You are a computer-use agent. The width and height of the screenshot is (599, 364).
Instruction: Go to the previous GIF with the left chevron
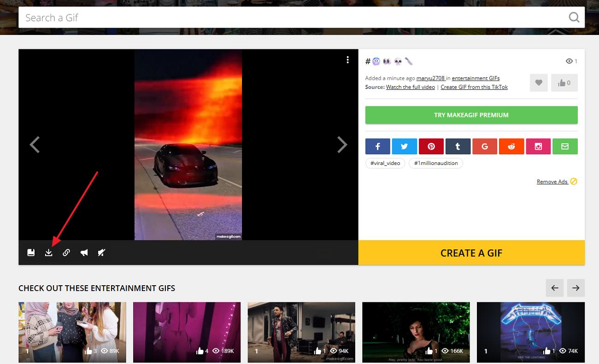coord(35,145)
